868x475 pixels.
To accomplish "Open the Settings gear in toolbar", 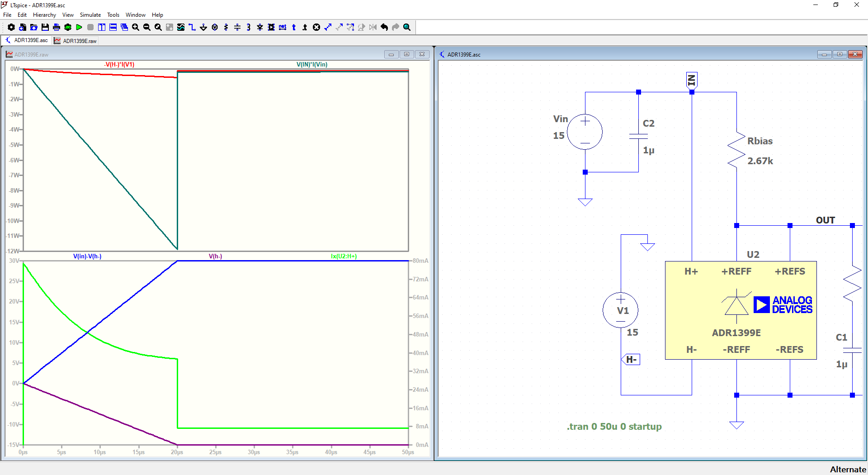I will point(11,27).
